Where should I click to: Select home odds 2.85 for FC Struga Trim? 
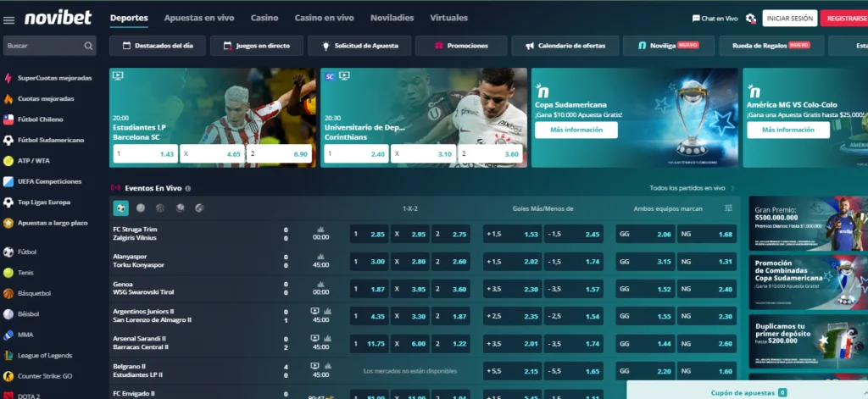(x=370, y=234)
